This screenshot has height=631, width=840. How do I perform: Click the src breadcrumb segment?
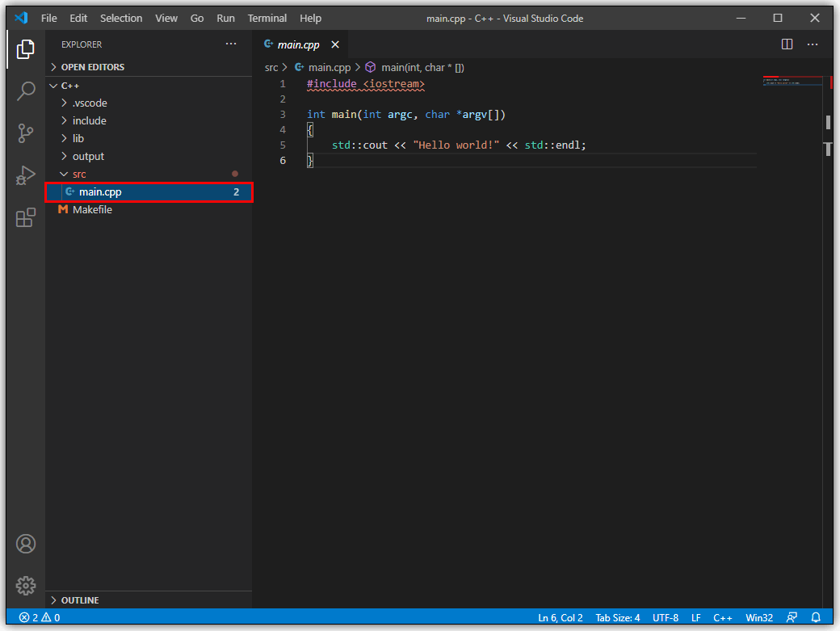271,68
